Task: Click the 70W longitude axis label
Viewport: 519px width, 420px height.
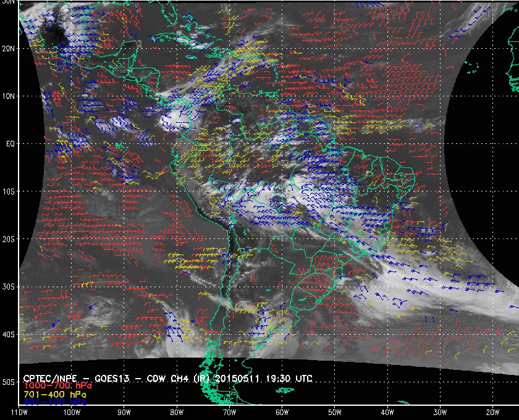Action: click(x=229, y=412)
